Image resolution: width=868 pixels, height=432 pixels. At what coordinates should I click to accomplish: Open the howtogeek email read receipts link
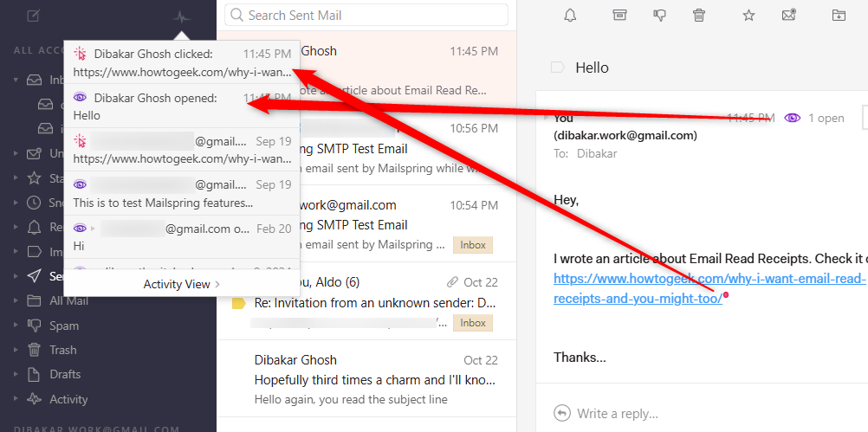(x=709, y=289)
